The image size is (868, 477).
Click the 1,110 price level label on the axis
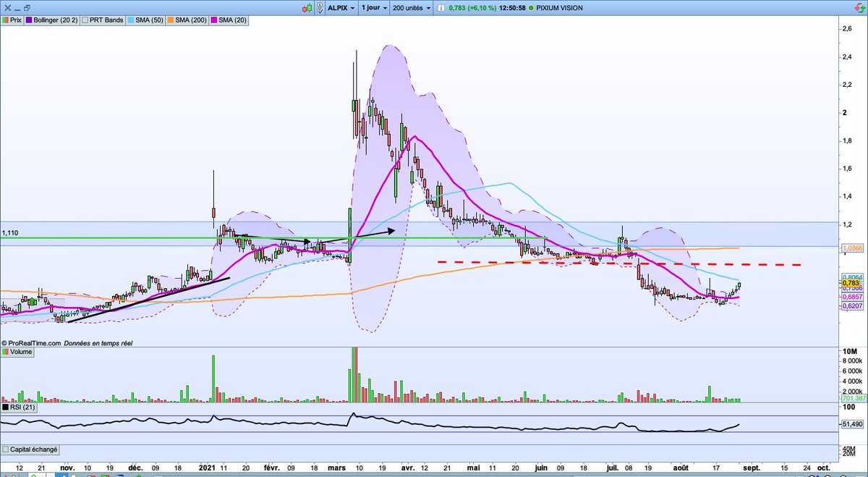pos(11,233)
